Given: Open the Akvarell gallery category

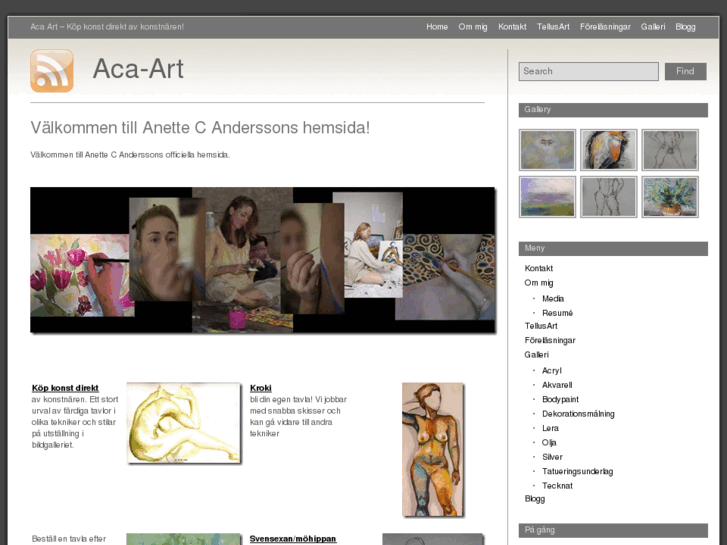Looking at the screenshot, I should [557, 385].
